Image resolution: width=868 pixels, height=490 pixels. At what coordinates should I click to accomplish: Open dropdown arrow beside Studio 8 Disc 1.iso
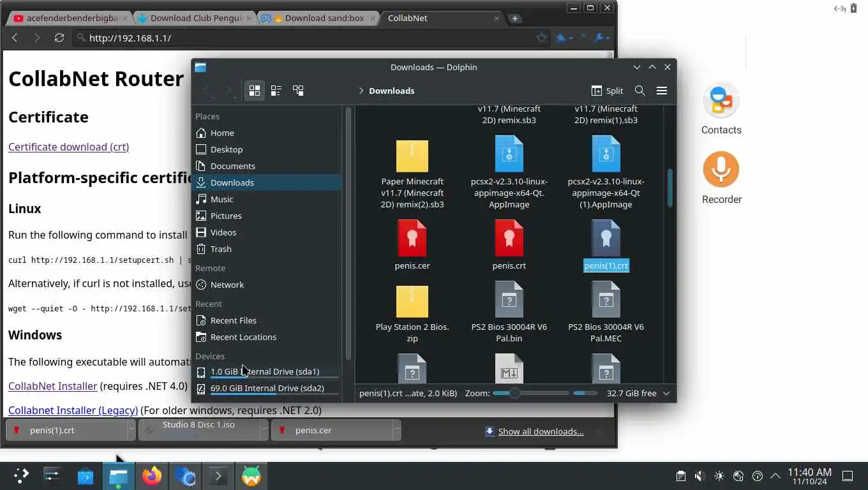264,430
